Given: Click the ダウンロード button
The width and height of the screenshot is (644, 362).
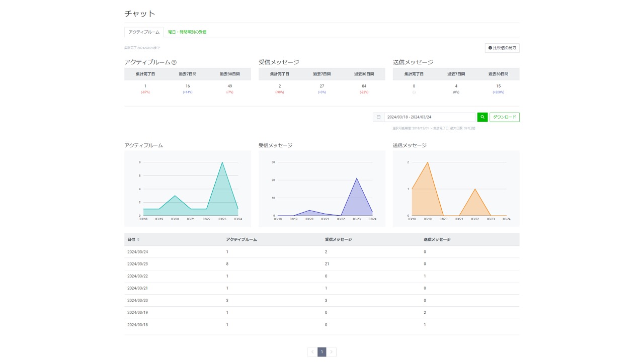Looking at the screenshot, I should pyautogui.click(x=504, y=117).
